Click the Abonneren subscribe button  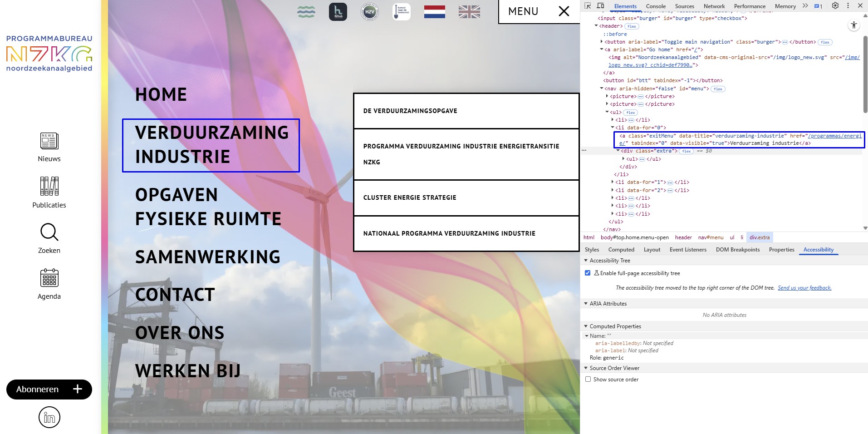49,390
